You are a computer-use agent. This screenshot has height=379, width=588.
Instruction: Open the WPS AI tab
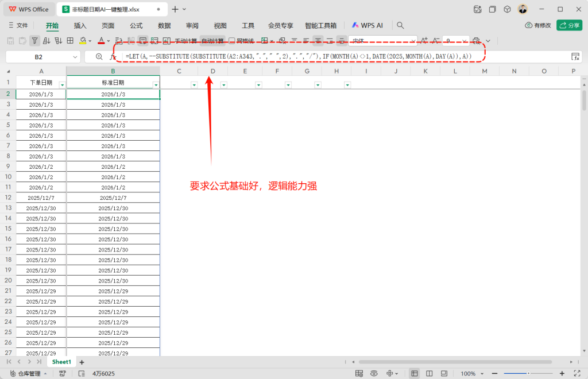click(x=367, y=25)
